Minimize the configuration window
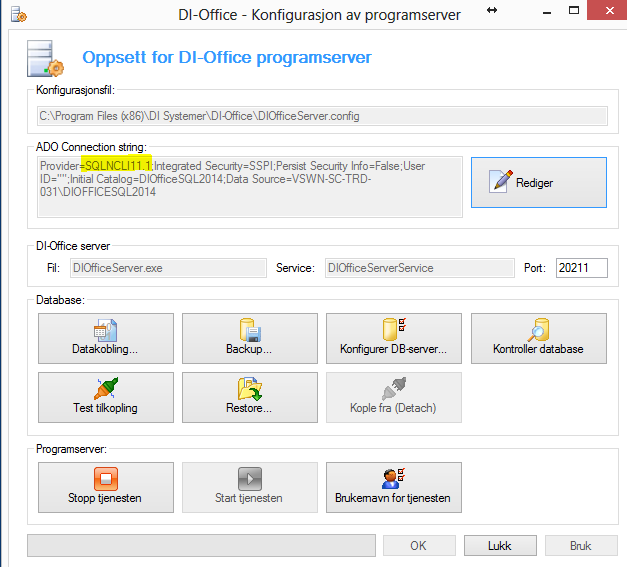The image size is (627, 567). [x=547, y=13]
